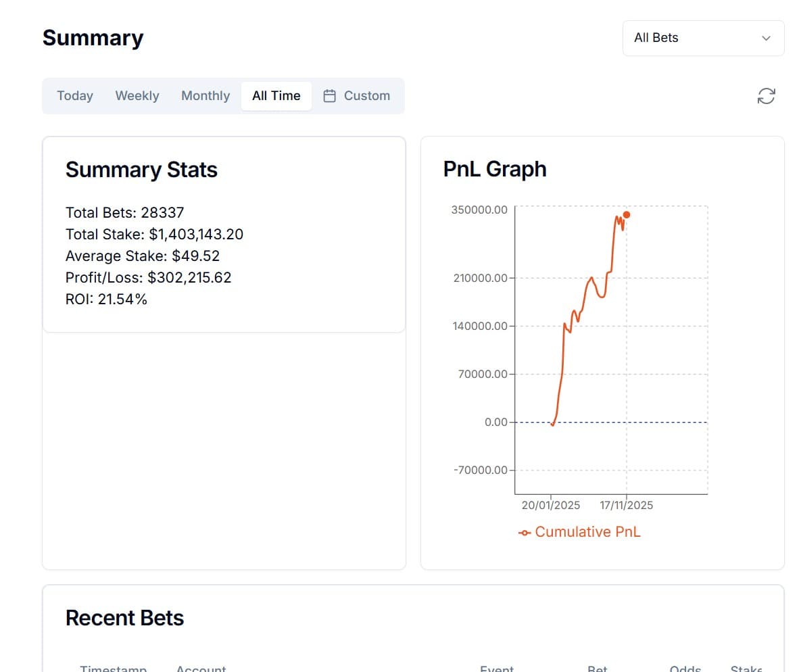Click the 17/11/2025 x-axis date label
The height and width of the screenshot is (672, 801).
click(627, 505)
